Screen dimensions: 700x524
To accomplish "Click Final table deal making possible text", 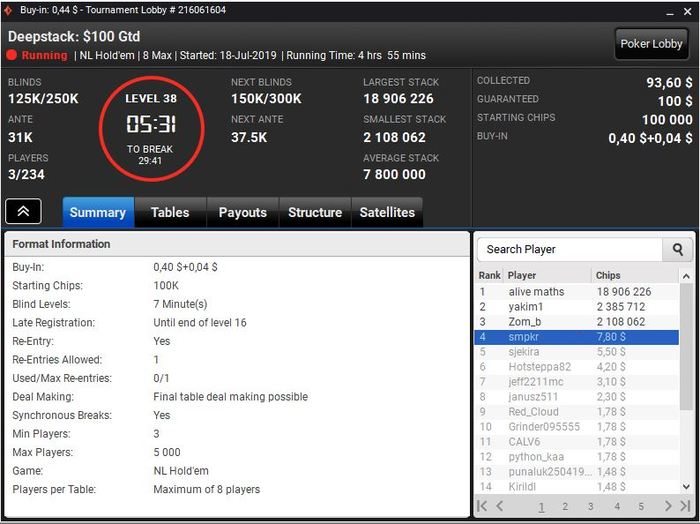I will [x=230, y=397].
